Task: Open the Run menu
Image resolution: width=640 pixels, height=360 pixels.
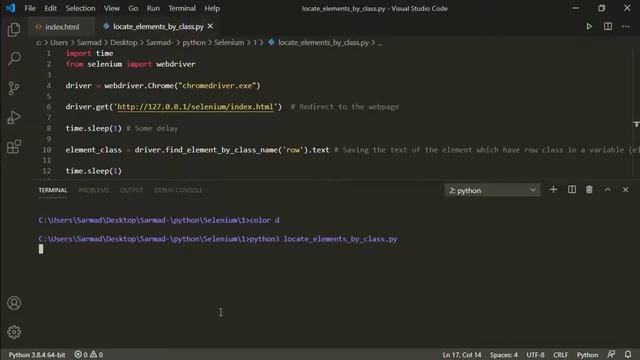Action: 153,8
